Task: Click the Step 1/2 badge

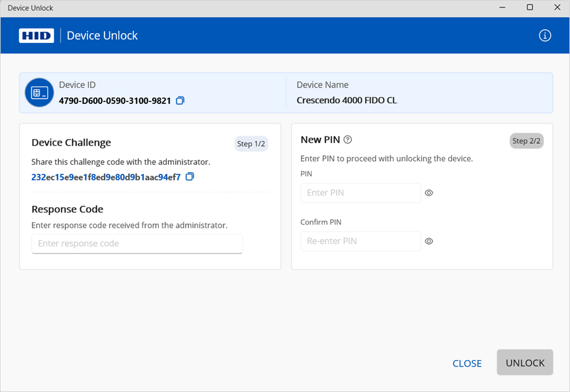Action: [x=251, y=144]
